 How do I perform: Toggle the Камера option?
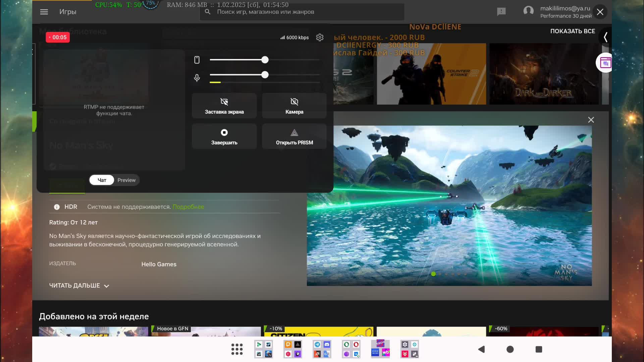pyautogui.click(x=294, y=106)
